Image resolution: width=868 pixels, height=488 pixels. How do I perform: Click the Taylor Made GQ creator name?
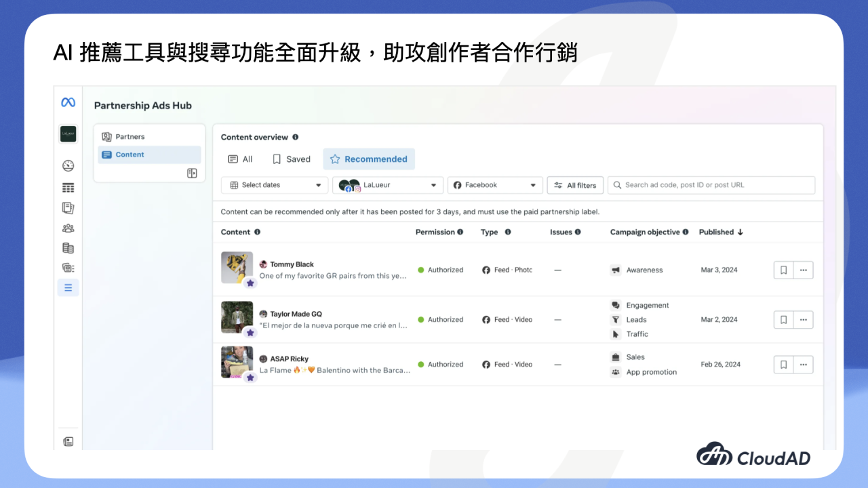pos(296,314)
